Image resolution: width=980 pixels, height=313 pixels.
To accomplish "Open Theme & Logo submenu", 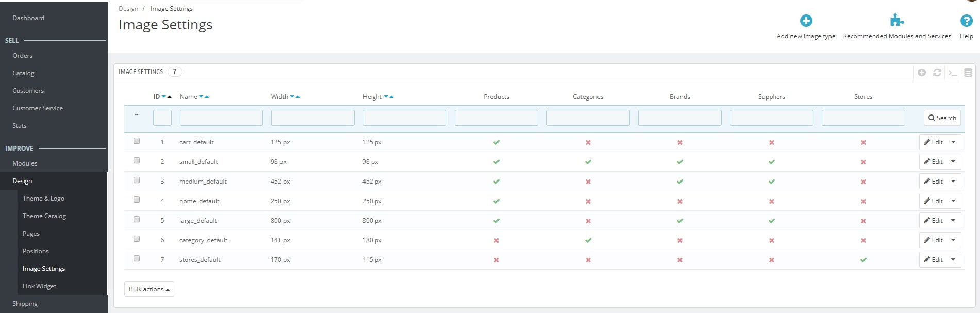I will (x=43, y=199).
